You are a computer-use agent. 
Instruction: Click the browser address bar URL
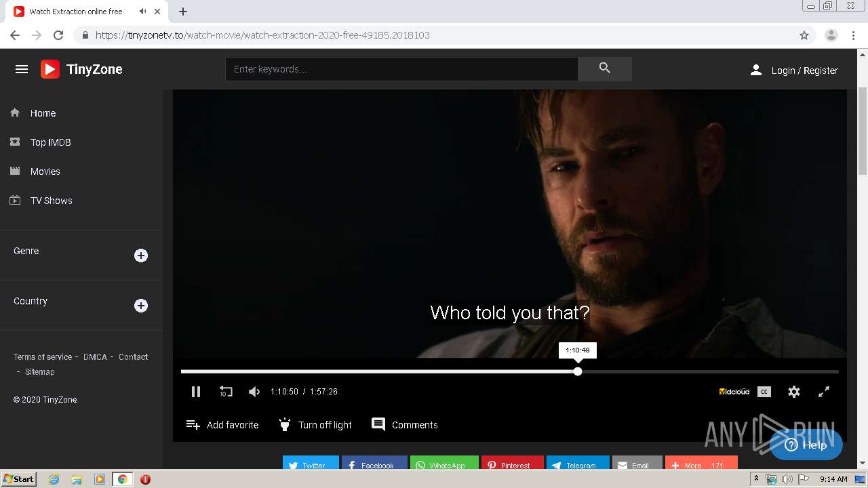tap(263, 35)
